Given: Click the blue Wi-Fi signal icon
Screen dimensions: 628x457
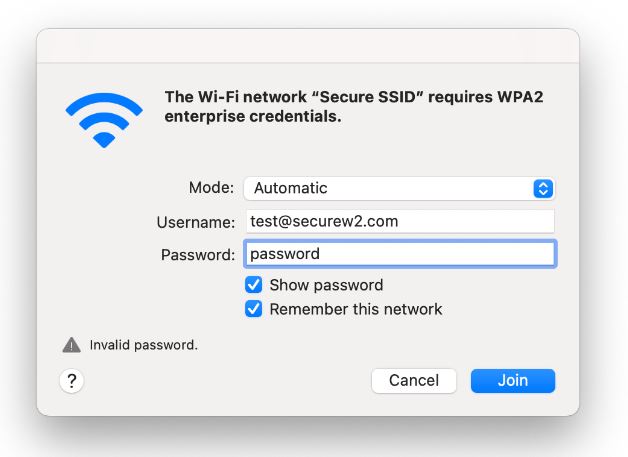Looking at the screenshot, I should (x=104, y=118).
